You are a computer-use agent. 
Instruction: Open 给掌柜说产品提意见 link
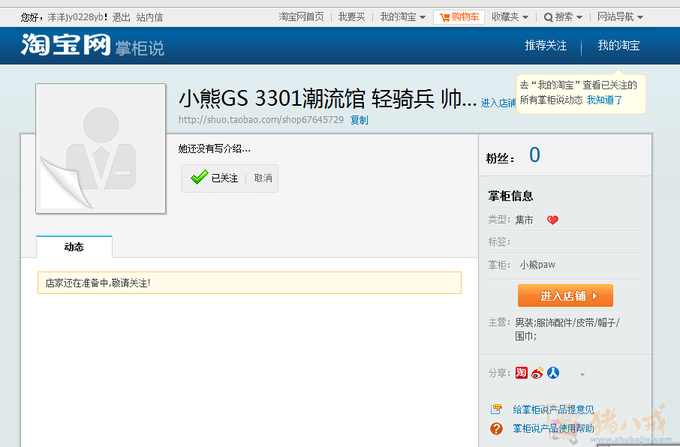point(553,409)
